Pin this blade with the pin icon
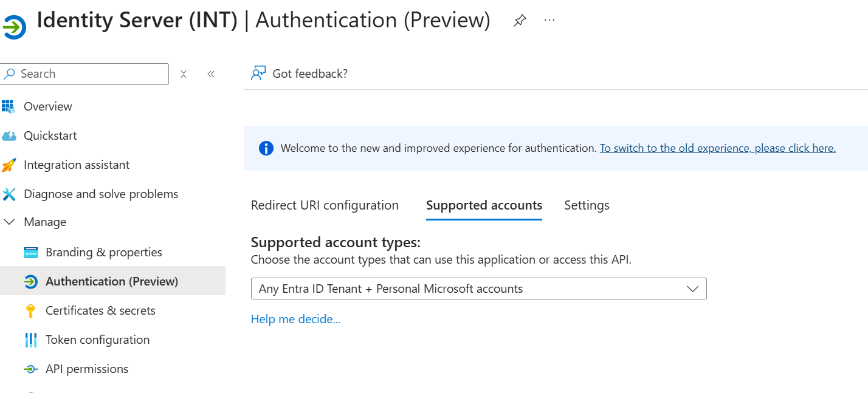 (519, 21)
